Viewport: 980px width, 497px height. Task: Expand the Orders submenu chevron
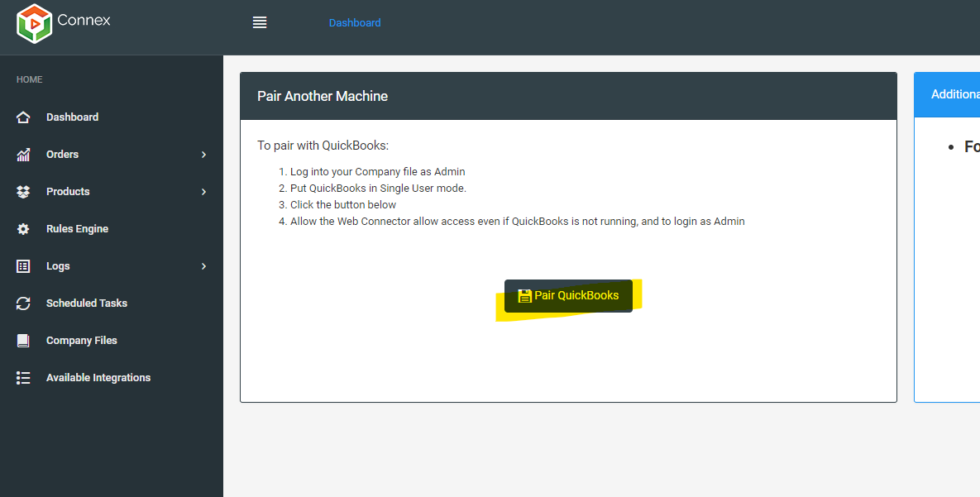(203, 155)
